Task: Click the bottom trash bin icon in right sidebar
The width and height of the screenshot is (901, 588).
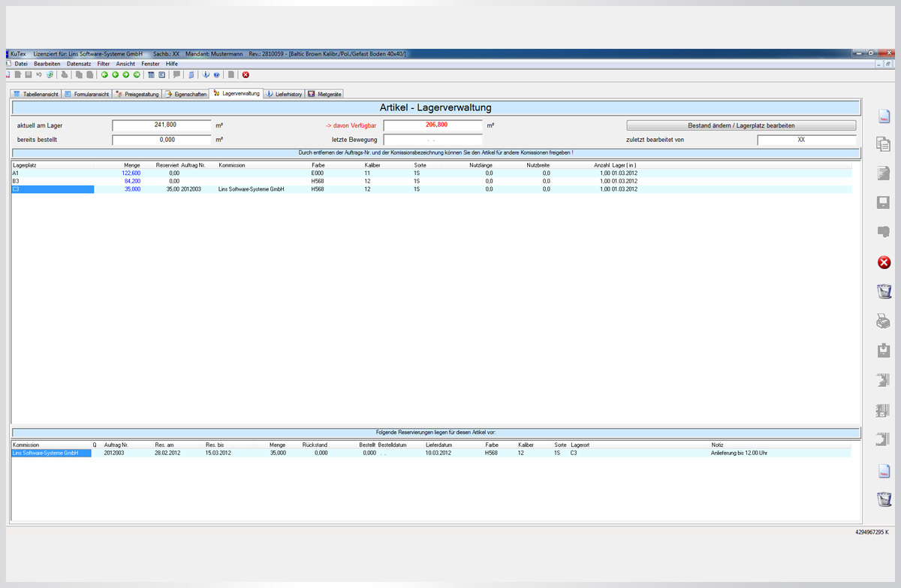Action: pos(884,499)
